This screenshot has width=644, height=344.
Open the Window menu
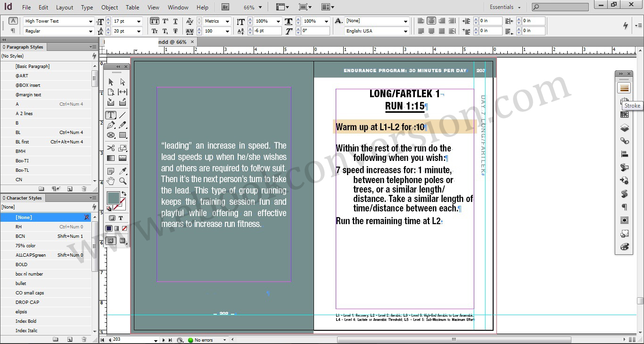tap(178, 8)
